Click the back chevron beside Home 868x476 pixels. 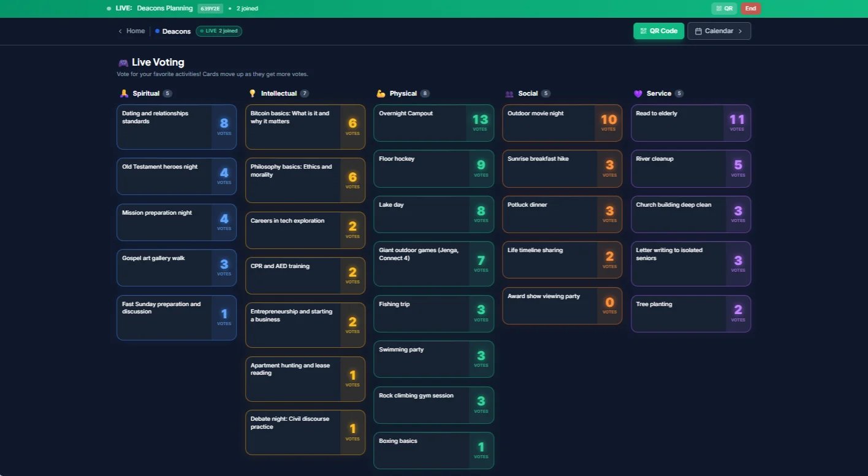point(119,31)
